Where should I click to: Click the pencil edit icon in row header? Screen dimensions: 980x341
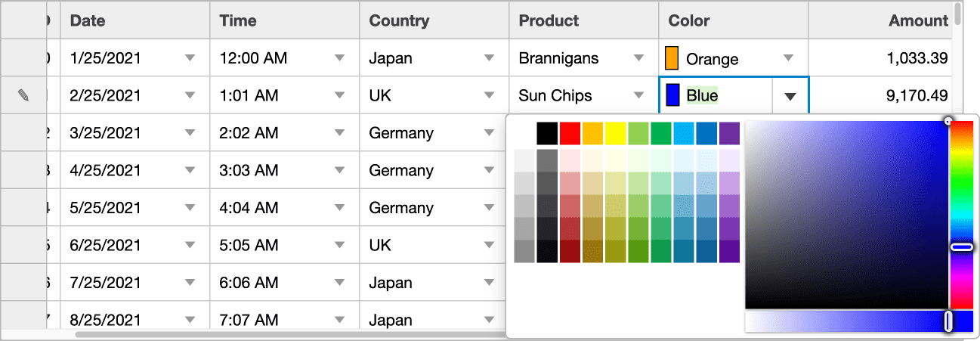pyautogui.click(x=23, y=96)
